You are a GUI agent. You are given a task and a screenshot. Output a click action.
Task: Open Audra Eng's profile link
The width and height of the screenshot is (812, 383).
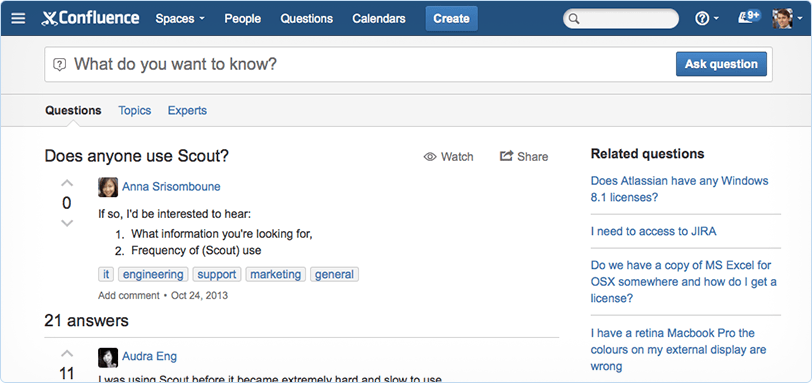150,357
